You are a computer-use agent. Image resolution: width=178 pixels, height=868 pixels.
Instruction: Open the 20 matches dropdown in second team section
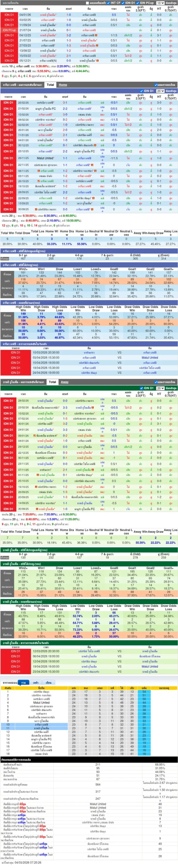(x=160, y=388)
